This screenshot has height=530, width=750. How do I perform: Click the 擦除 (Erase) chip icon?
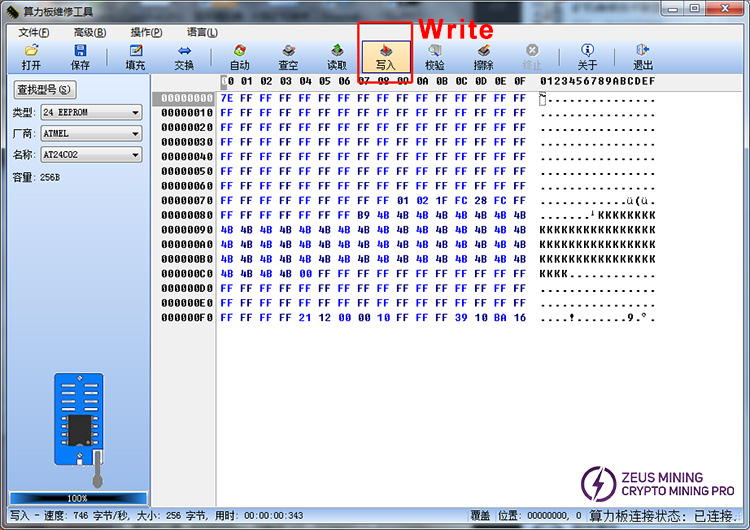point(484,56)
